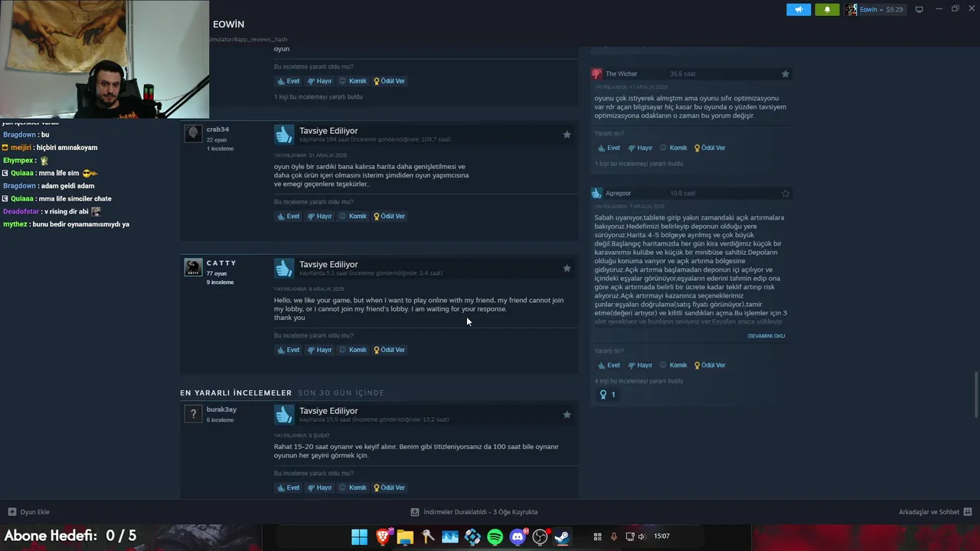Vote Evet on burak3ay's review

(288, 487)
